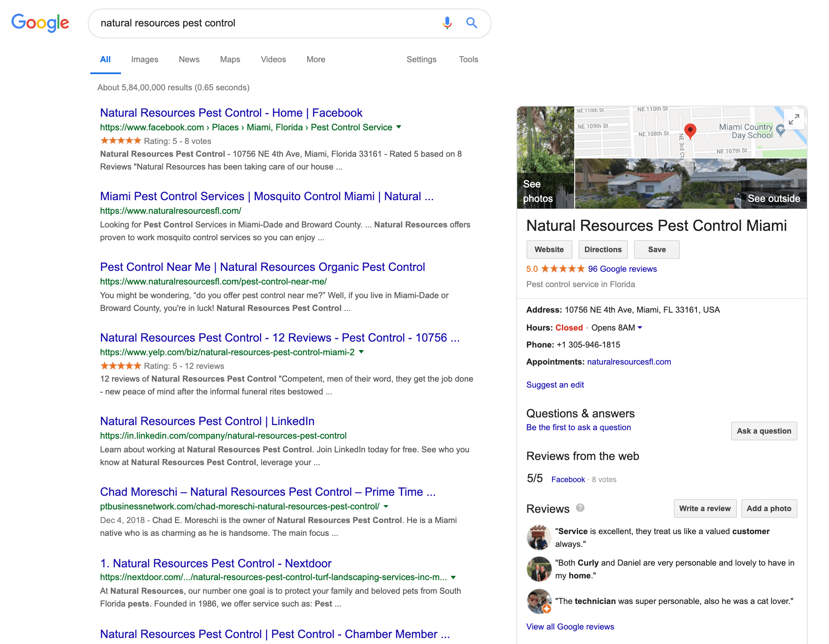This screenshot has height=644, width=829.
Task: Expand ptbusinessnetwork result URL dropdown arrow
Action: point(386,506)
